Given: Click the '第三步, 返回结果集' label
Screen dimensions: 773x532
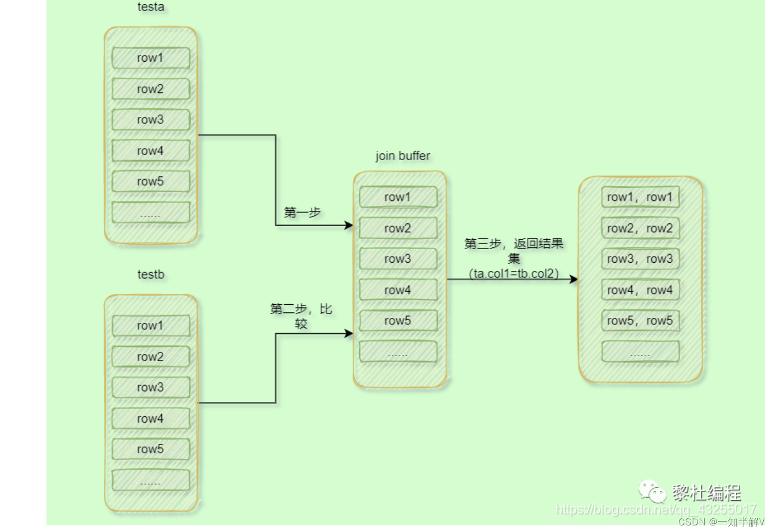Looking at the screenshot, I should [514, 251].
